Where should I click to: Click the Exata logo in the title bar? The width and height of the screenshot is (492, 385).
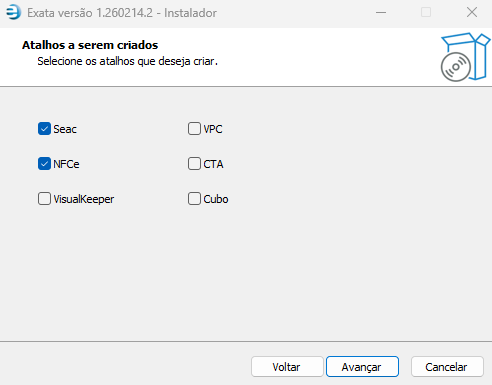coord(13,13)
